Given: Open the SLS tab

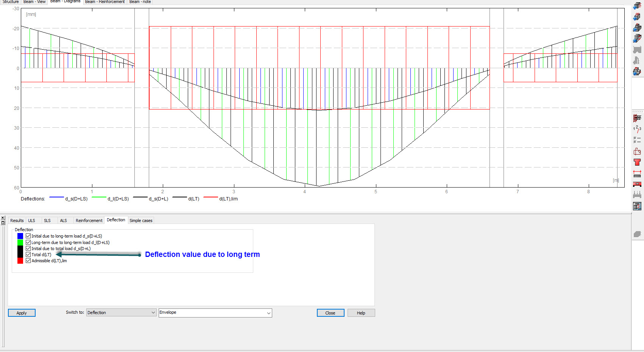Looking at the screenshot, I should (47, 221).
